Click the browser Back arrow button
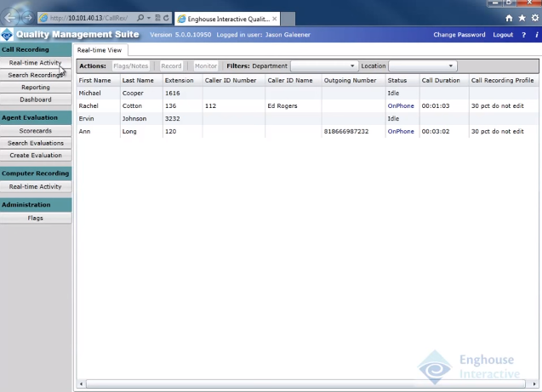This screenshot has width=542, height=392. point(10,17)
